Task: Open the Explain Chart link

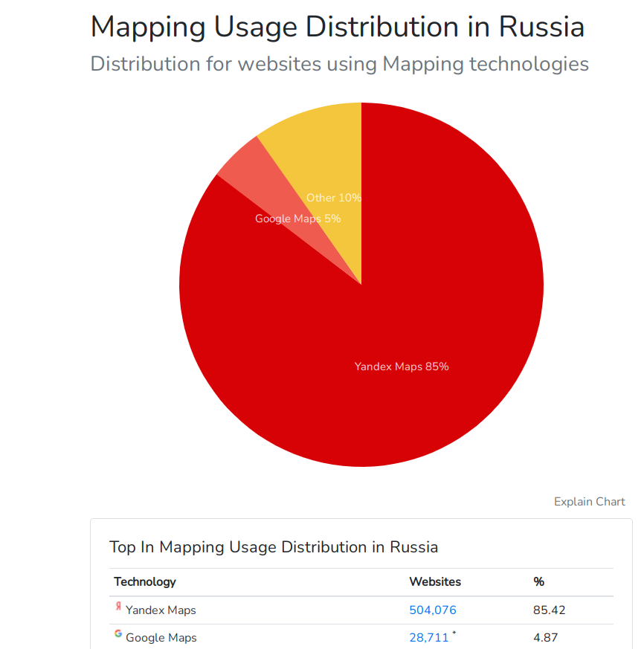Action: pos(589,502)
